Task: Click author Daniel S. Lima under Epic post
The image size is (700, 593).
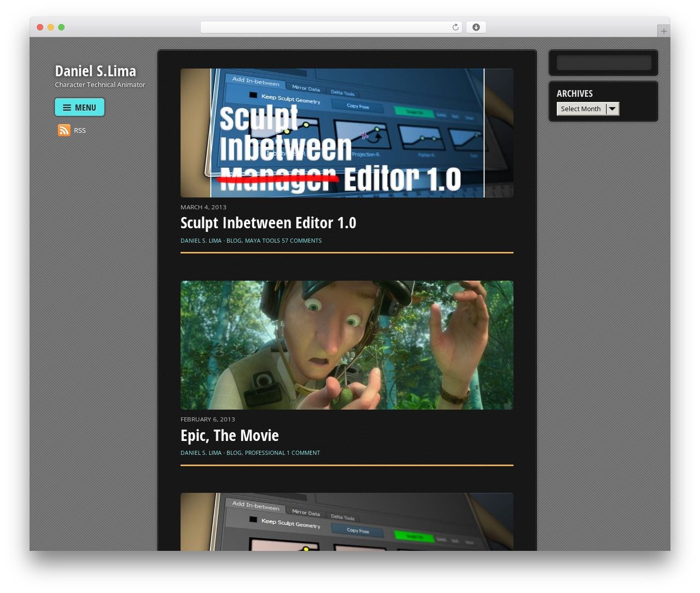Action: tap(201, 453)
